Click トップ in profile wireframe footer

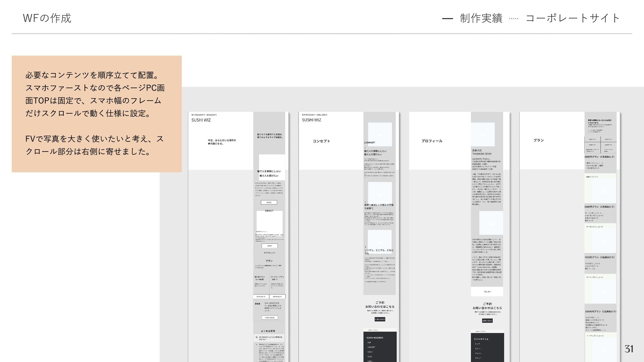477,344
